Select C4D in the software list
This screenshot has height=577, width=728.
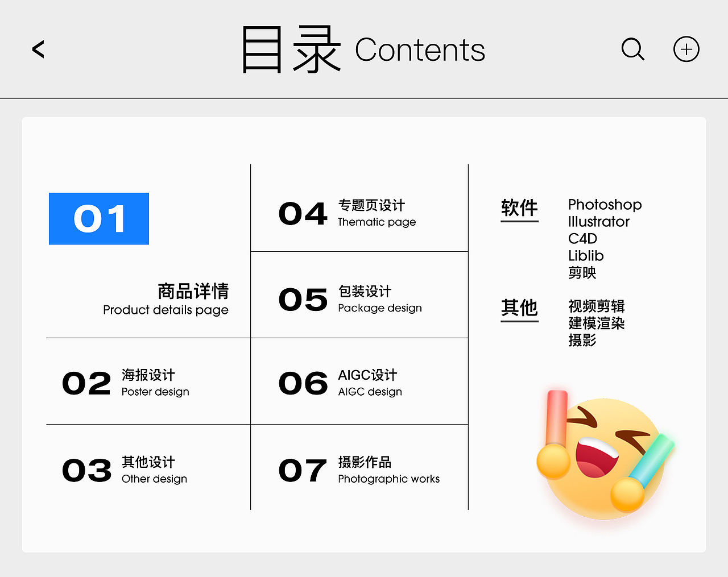(582, 239)
